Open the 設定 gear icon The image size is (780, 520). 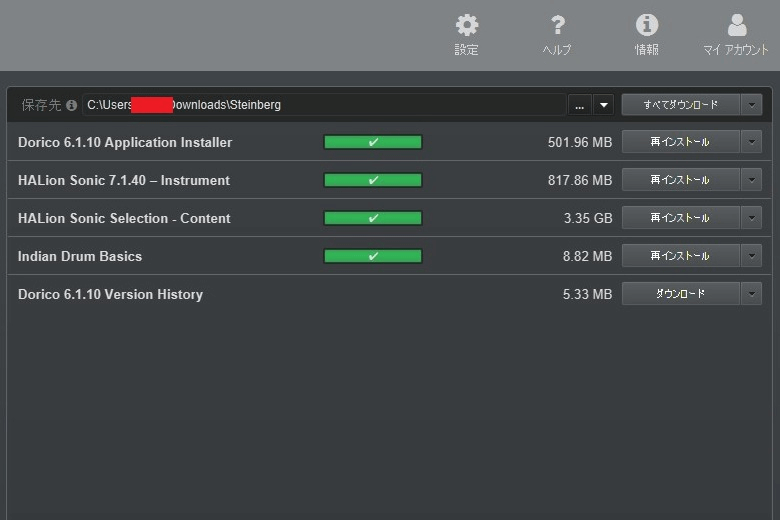coord(466,27)
